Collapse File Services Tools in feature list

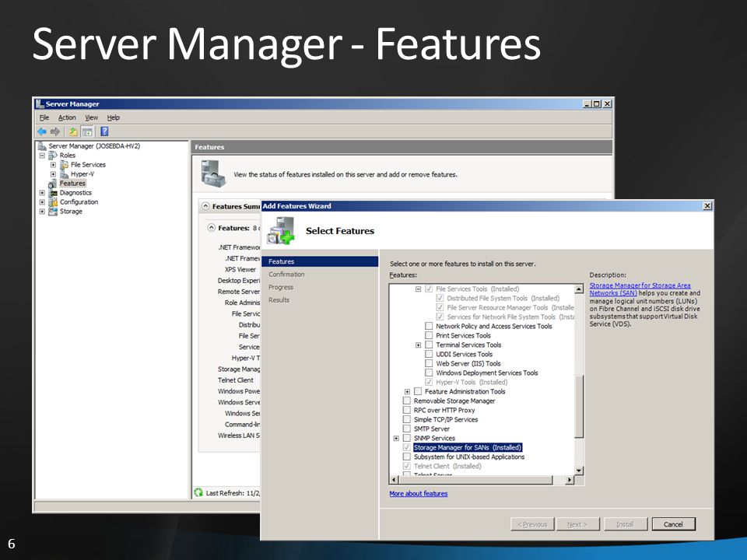tap(418, 289)
